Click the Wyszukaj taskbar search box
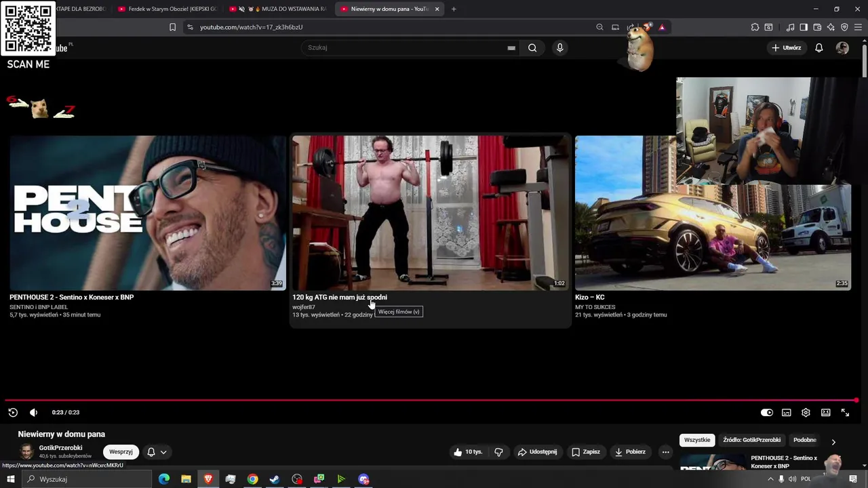The image size is (868, 488). pos(86,479)
